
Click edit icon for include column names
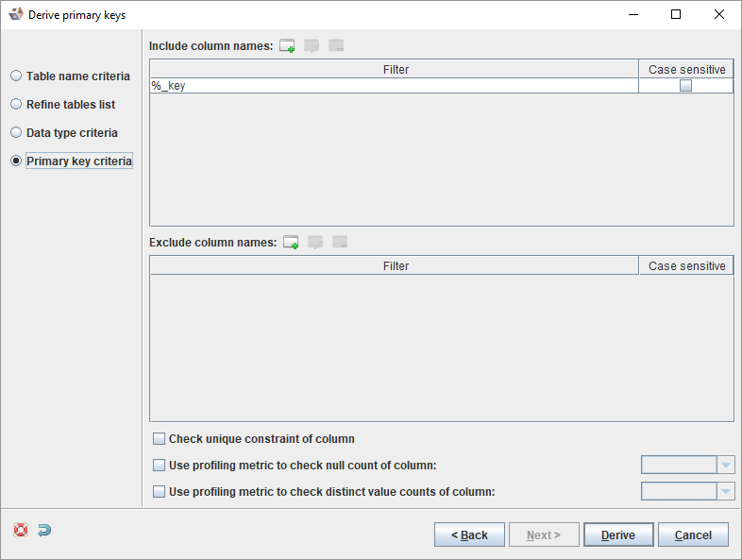point(312,45)
